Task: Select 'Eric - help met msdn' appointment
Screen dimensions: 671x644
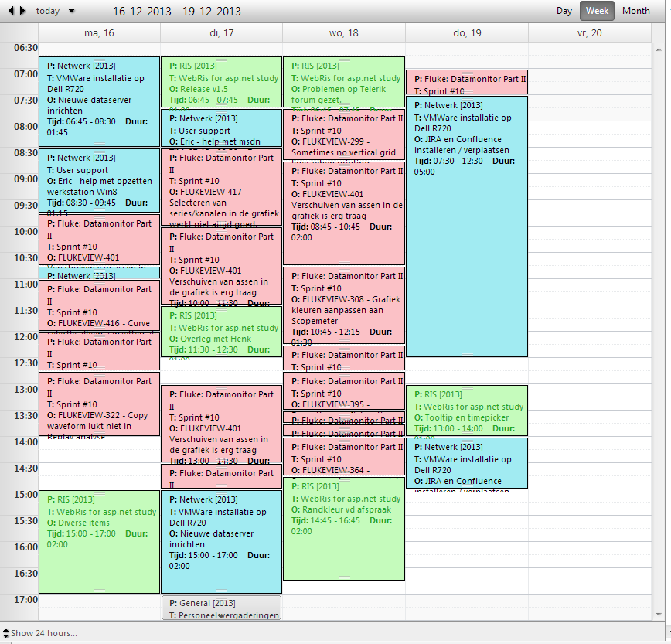Action: pos(222,128)
